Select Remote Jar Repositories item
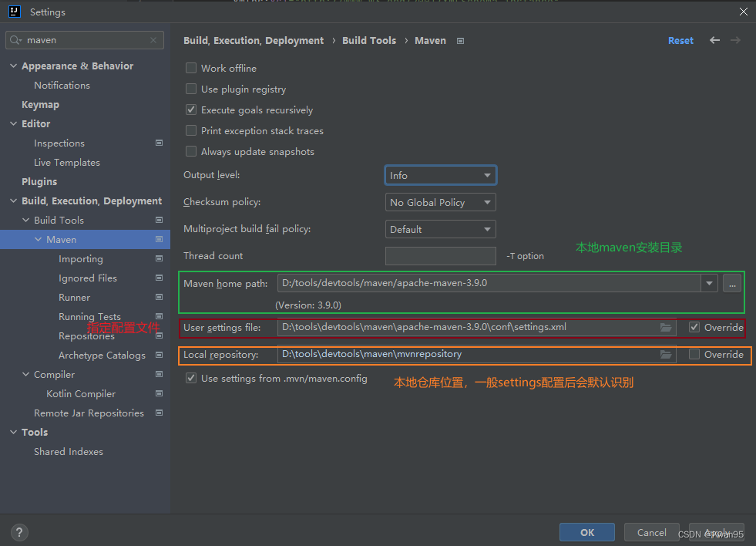This screenshot has width=756, height=546. point(89,413)
